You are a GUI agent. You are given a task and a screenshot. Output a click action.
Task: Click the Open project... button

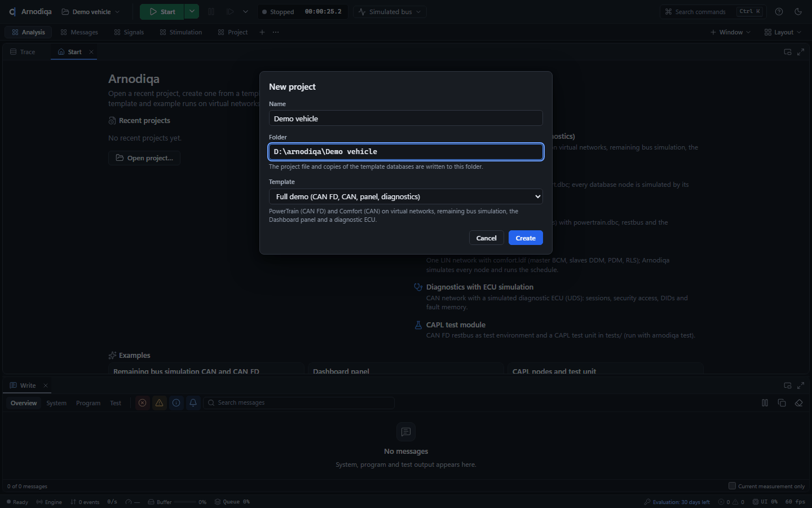coord(144,158)
